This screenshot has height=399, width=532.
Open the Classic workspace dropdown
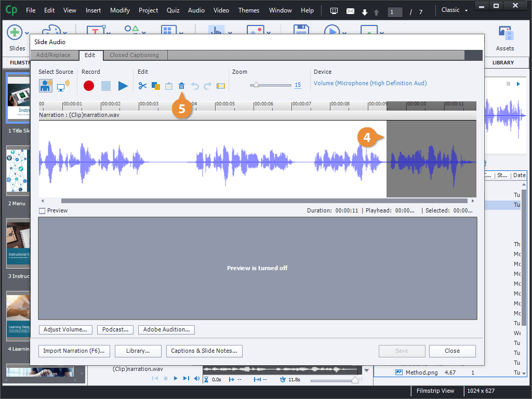pyautogui.click(x=454, y=10)
